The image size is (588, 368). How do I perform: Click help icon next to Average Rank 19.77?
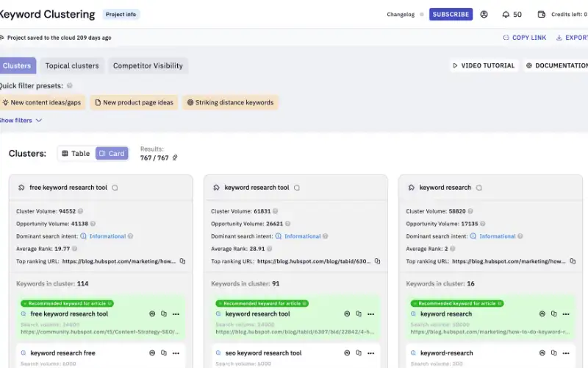point(75,249)
